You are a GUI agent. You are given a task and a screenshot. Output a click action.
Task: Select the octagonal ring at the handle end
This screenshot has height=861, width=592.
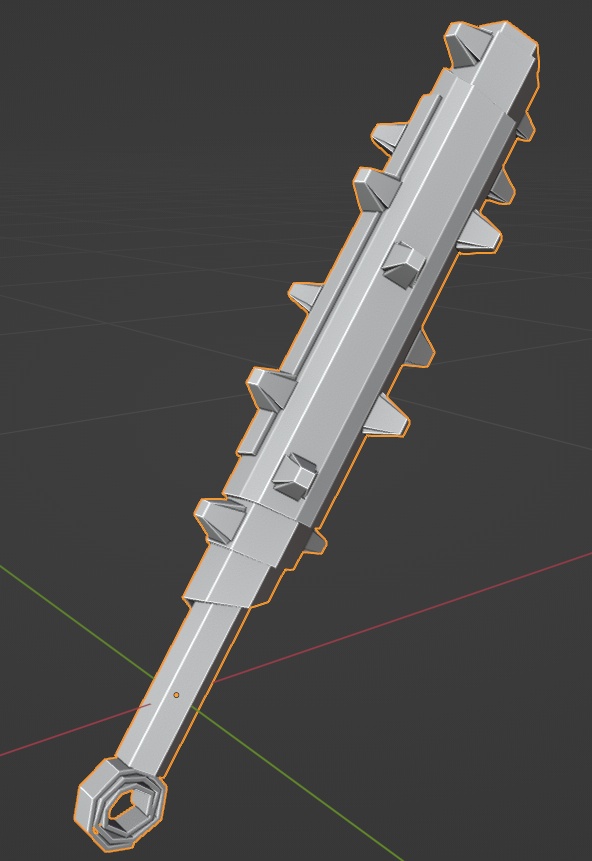tap(122, 805)
